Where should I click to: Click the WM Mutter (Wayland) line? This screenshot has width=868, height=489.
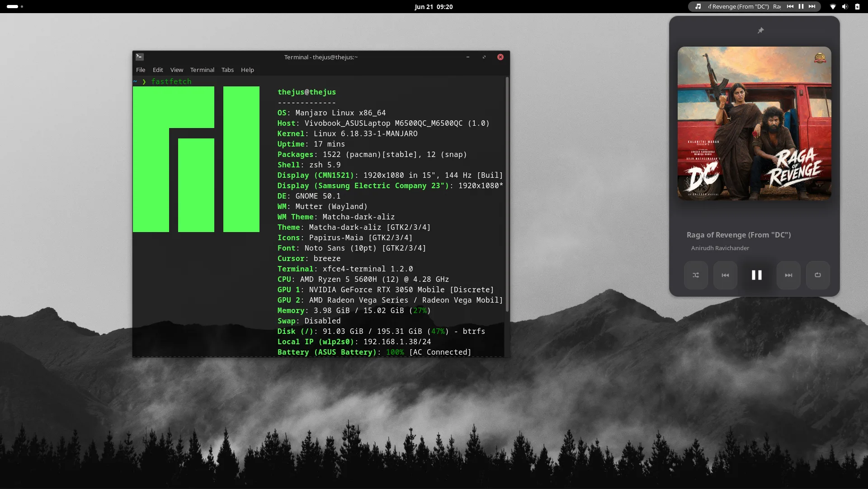(x=323, y=206)
